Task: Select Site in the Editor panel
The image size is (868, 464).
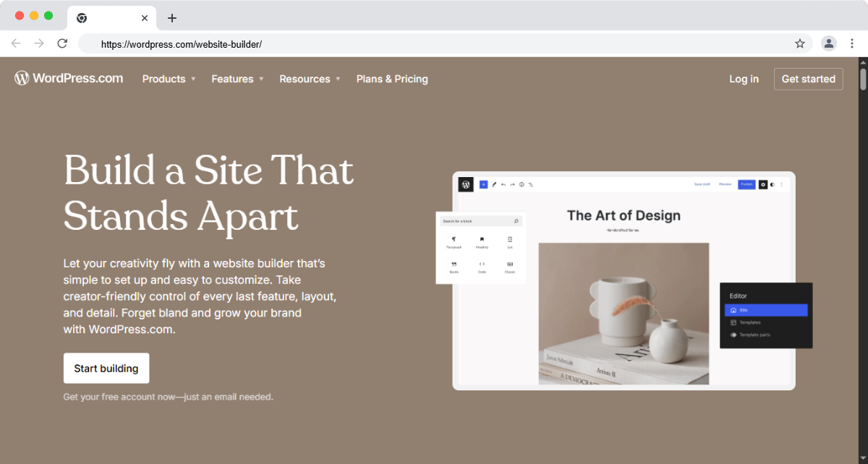Action: coord(766,310)
